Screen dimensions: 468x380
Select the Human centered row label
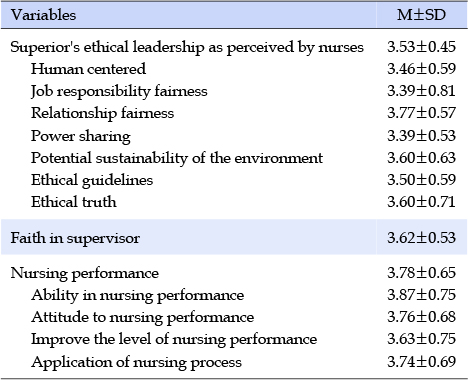[88, 69]
